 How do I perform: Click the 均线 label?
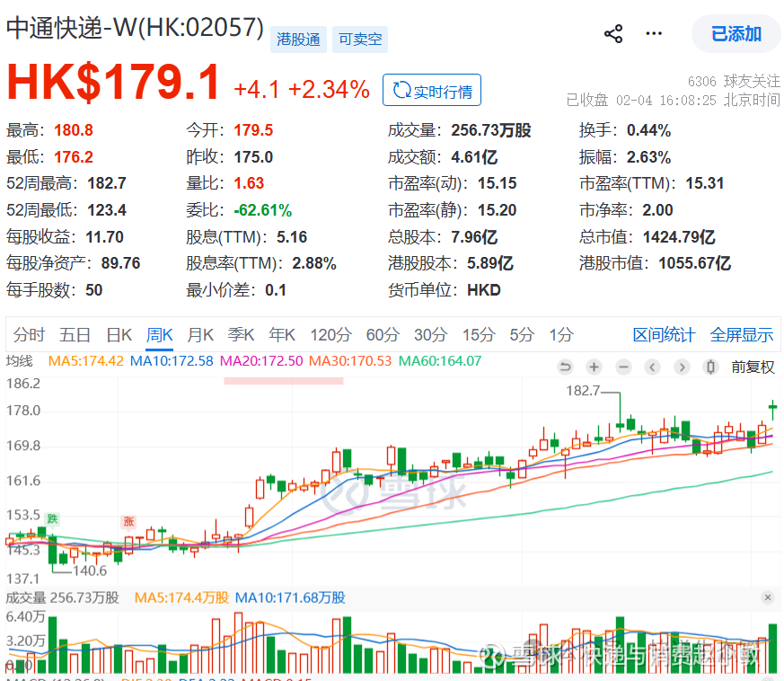tap(19, 361)
